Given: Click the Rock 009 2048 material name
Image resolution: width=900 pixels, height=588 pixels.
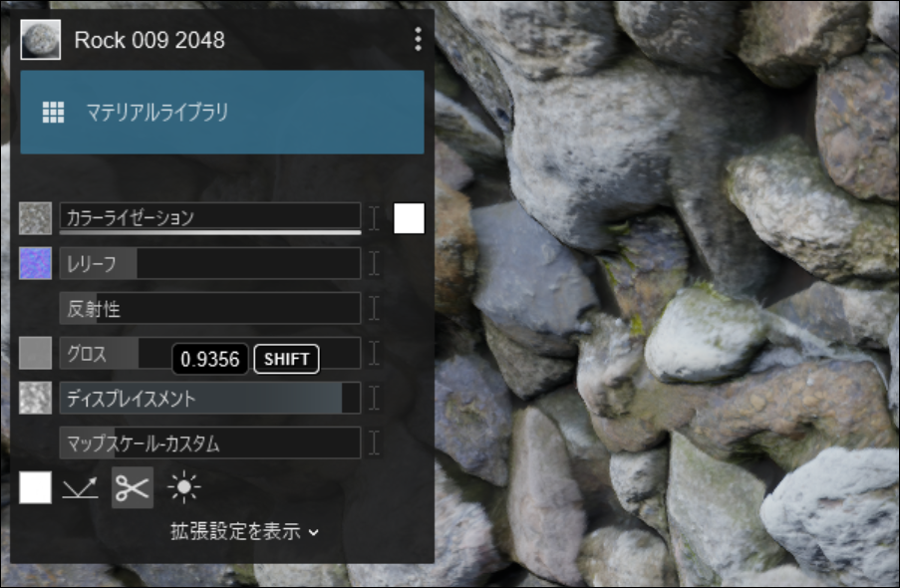Looking at the screenshot, I should tap(150, 40).
